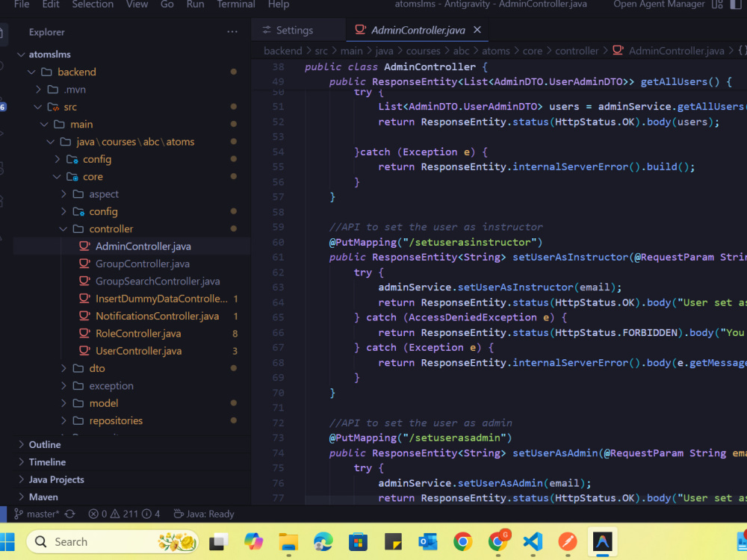Open the Edit menu
Screen dimensions: 747x560
(x=51, y=4)
